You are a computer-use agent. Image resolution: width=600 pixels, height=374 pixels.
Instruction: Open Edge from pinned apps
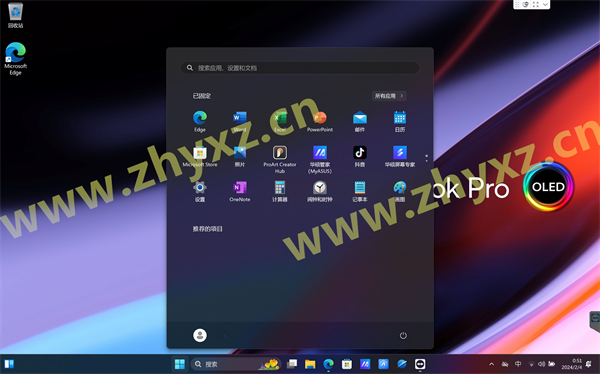tap(200, 121)
